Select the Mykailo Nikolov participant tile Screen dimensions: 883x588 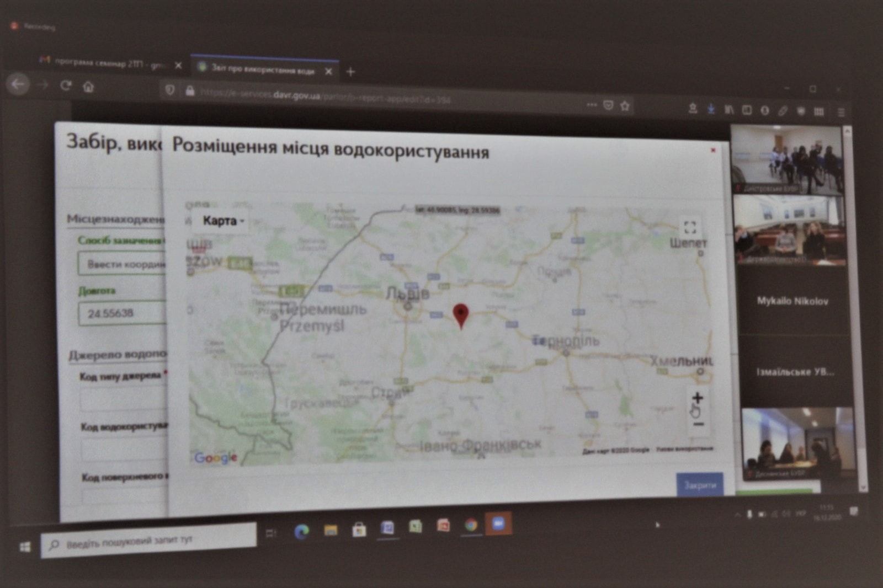click(792, 301)
